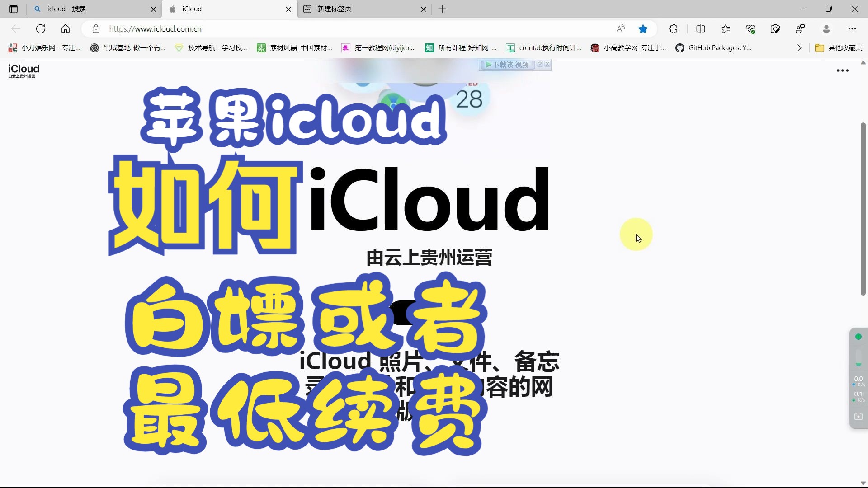Open 第一教程网 bookmark
Image resolution: width=868 pixels, height=488 pixels.
point(379,48)
